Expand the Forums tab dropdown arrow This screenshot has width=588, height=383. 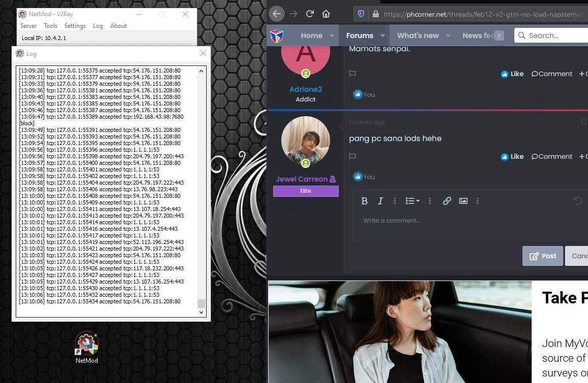[x=382, y=36]
